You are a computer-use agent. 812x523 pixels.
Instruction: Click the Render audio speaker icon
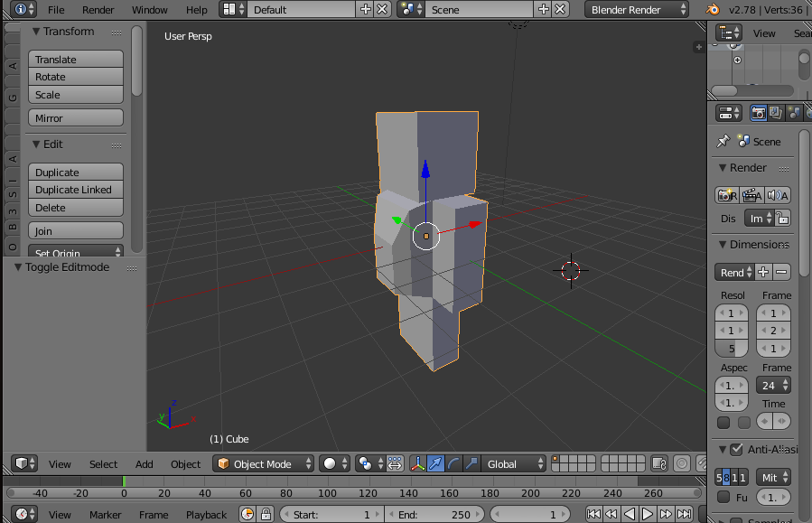(x=776, y=195)
